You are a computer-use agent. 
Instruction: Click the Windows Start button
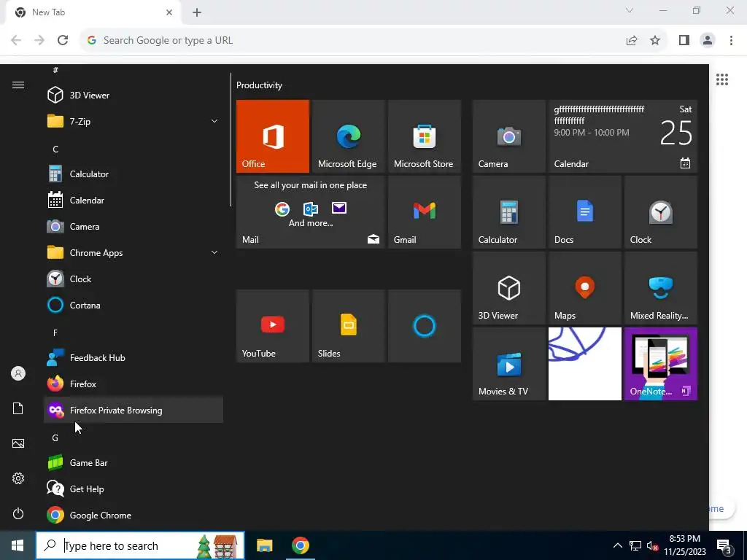point(18,545)
